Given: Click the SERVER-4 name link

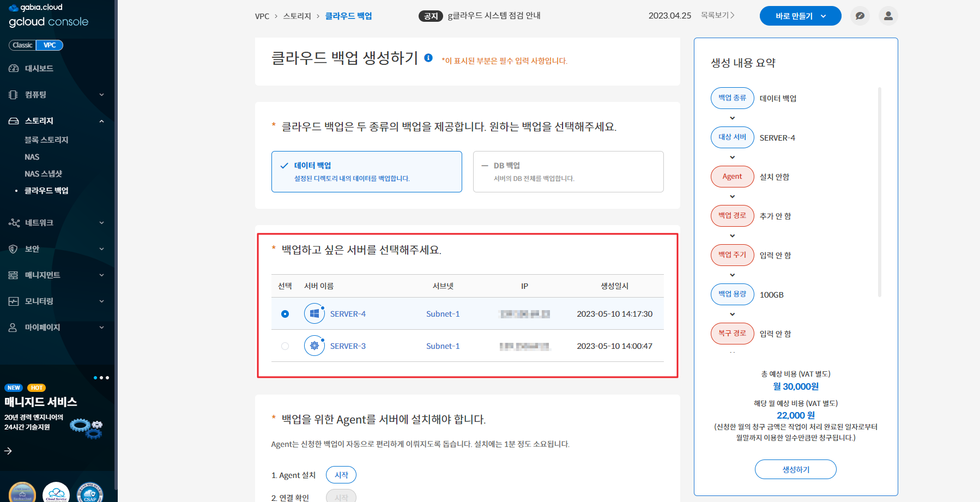Looking at the screenshot, I should [348, 314].
